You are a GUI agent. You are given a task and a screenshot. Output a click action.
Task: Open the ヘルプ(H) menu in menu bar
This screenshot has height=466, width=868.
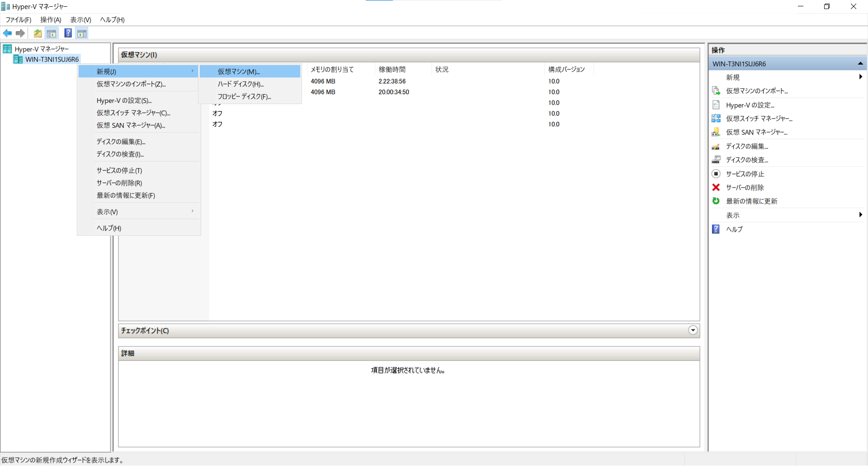point(112,20)
